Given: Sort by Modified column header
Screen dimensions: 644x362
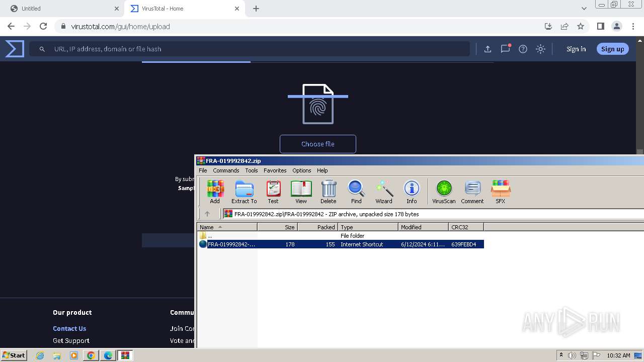Looking at the screenshot, I should point(423,227).
